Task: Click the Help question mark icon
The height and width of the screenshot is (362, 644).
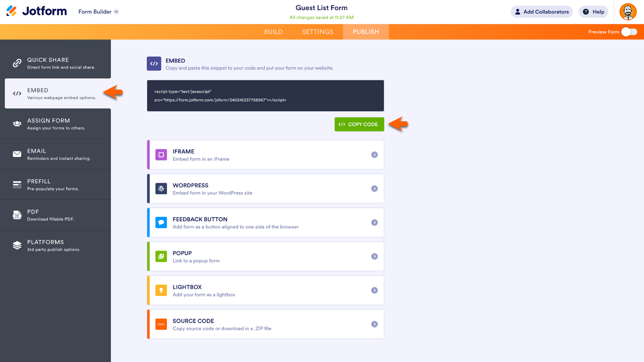Action: tap(586, 12)
